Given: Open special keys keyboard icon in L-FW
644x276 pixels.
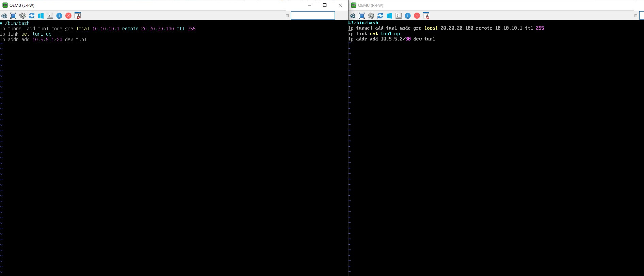Looking at the screenshot, I should [x=50, y=16].
